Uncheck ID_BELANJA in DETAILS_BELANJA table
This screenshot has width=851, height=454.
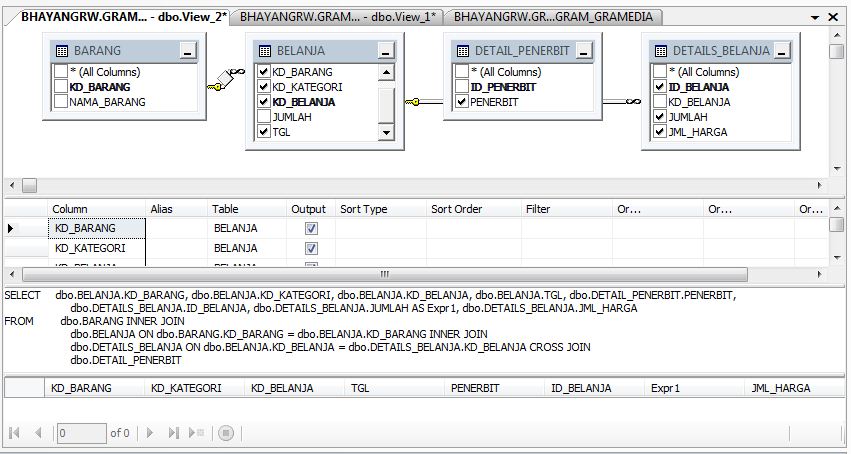pyautogui.click(x=659, y=87)
